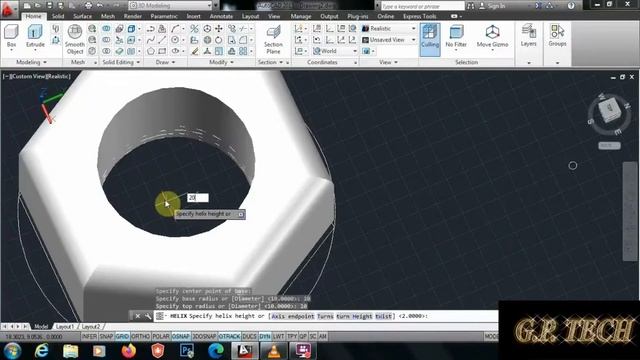Open the Groups panel button
The image size is (640, 360).
coord(557,35)
